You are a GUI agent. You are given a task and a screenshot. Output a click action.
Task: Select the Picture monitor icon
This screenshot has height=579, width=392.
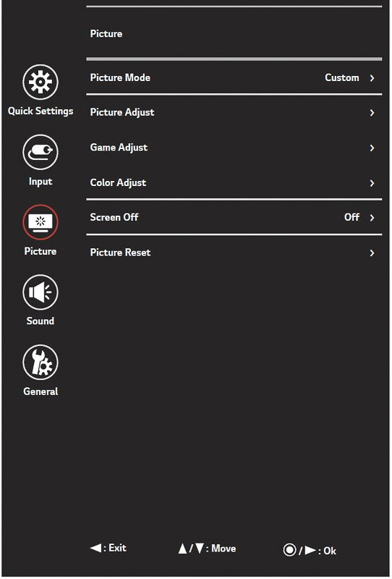(41, 222)
